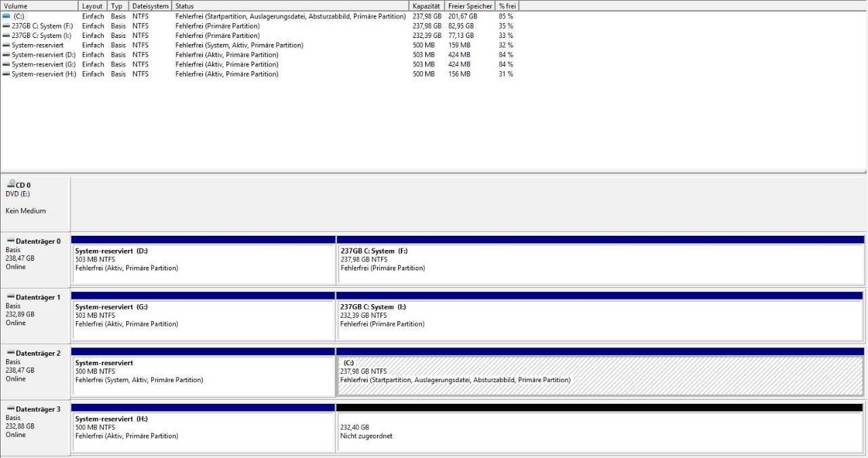
Task: Click the drive icon of 237GB C: System (I:) row
Action: click(6, 35)
